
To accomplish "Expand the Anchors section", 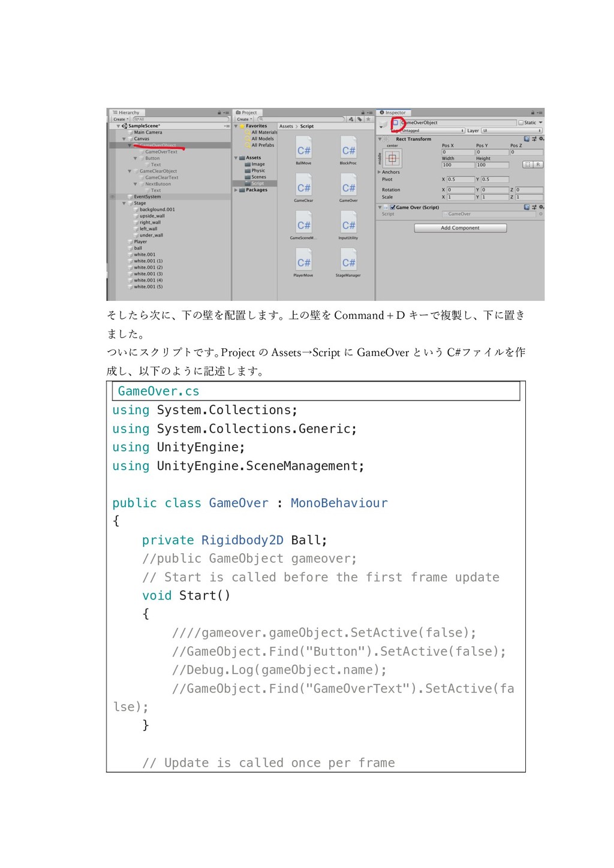I will [x=379, y=172].
